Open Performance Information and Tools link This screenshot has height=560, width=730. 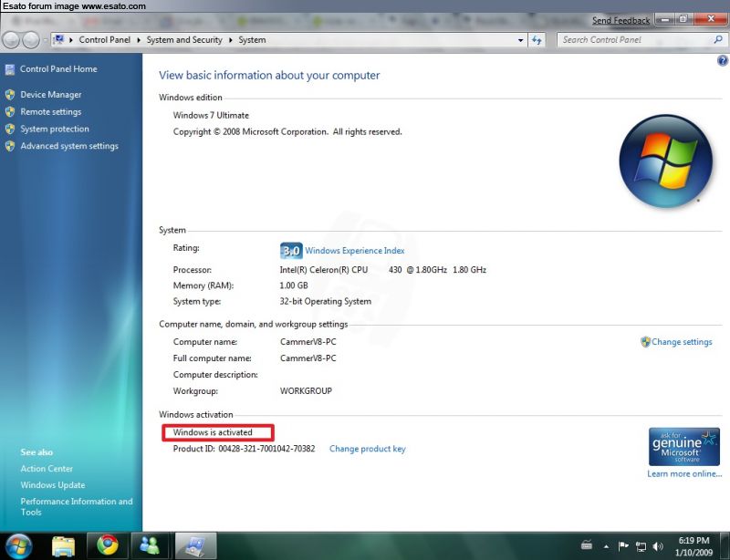click(77, 506)
